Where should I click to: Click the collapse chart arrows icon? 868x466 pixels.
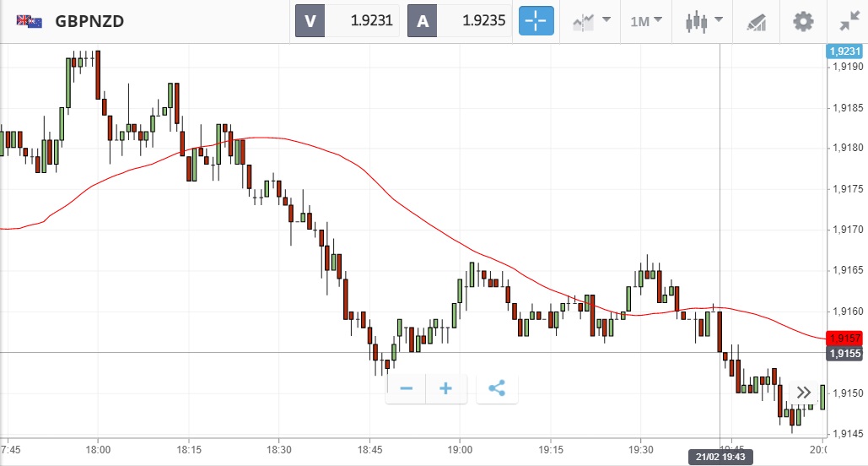click(x=846, y=21)
